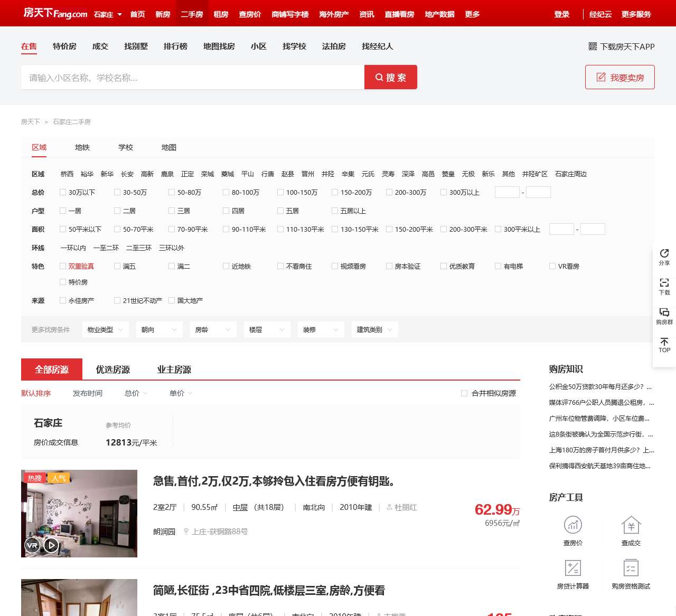This screenshot has height=616, width=676.
Task: Click the 我要卖房 sell house button
Action: coord(619,77)
